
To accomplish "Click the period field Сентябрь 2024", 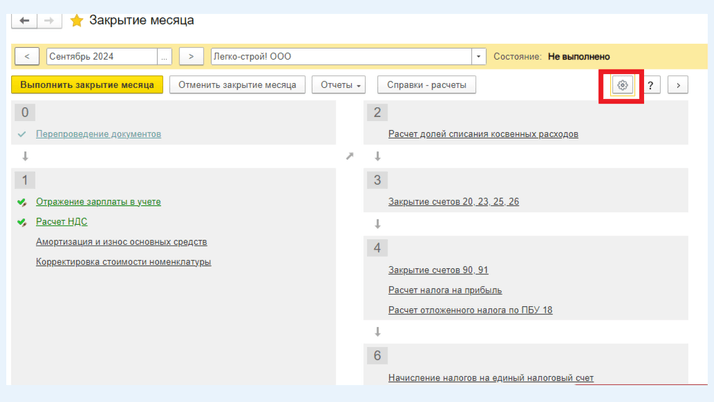I will coord(100,57).
